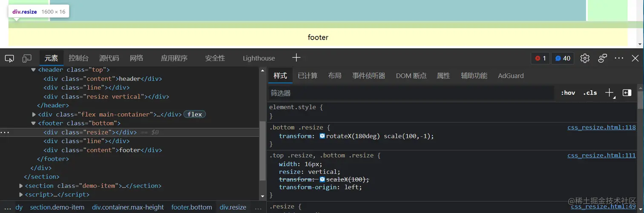
Task: Toggle .cls class editor
Action: 590,93
